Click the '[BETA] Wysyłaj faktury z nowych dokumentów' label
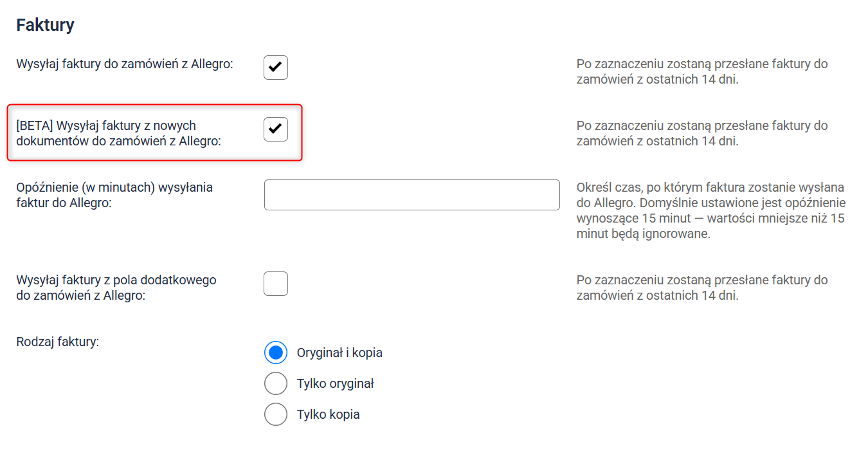868x449 pixels. (x=118, y=133)
